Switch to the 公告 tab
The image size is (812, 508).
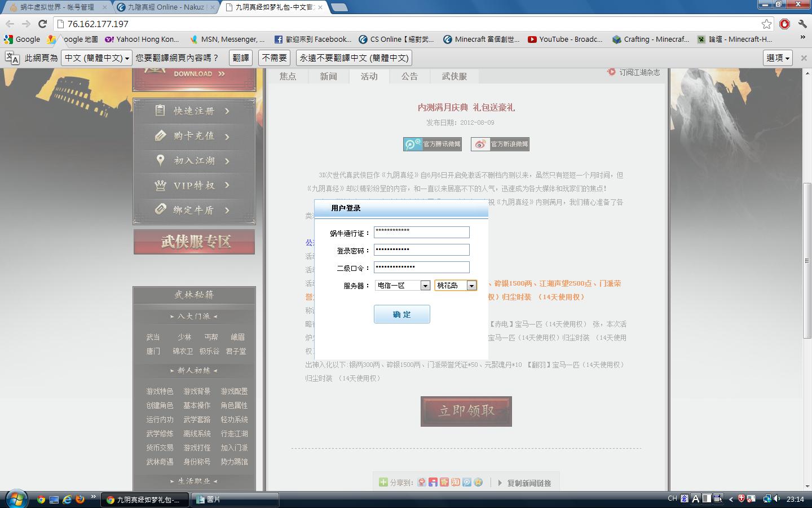click(x=409, y=76)
